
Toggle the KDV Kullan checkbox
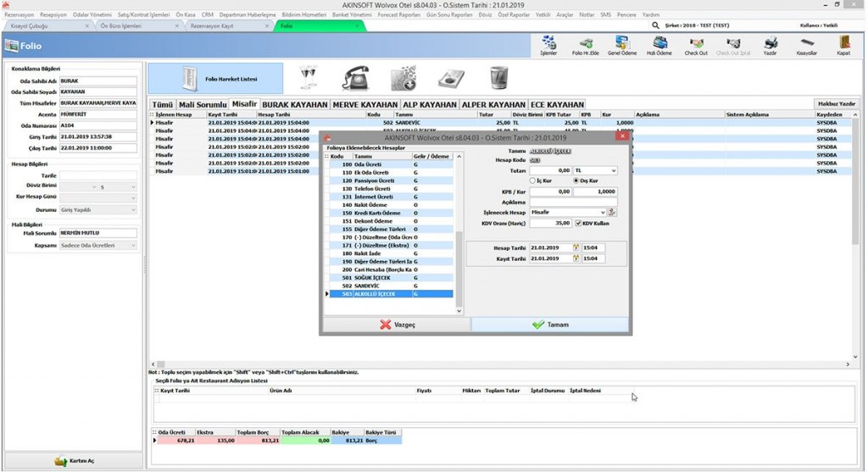tap(578, 223)
